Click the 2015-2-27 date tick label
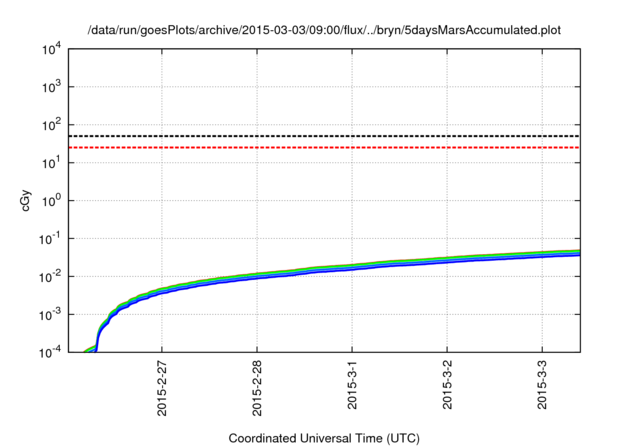 162,388
